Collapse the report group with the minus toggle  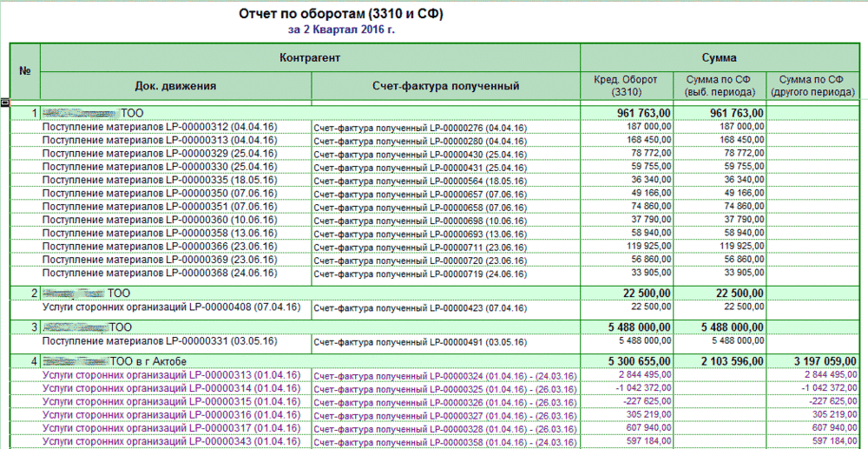pos(5,102)
